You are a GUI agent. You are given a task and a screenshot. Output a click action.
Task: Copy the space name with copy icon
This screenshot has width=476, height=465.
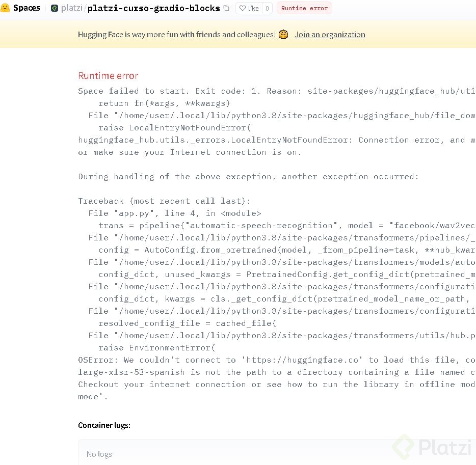[x=226, y=8]
